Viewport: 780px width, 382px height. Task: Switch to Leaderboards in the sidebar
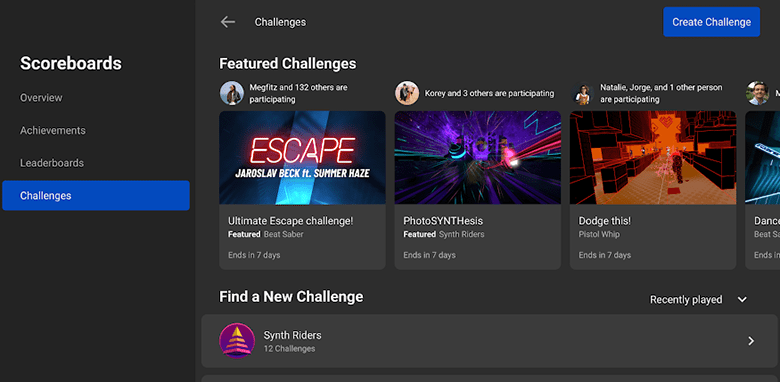click(x=52, y=163)
